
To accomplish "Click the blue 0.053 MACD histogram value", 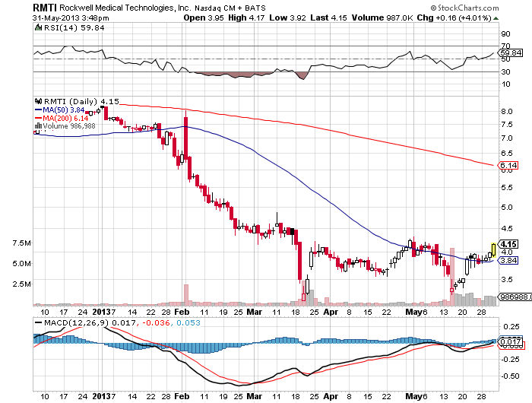I will (x=188, y=322).
